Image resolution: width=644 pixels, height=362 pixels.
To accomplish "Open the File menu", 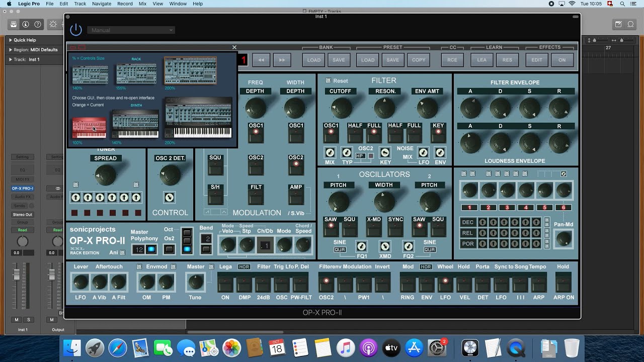I will (x=50, y=4).
